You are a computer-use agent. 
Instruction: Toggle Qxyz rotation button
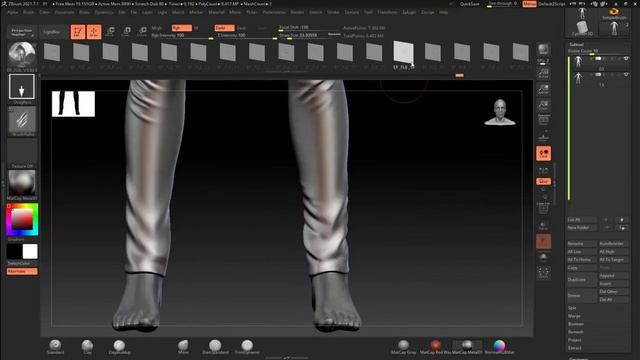(x=543, y=181)
